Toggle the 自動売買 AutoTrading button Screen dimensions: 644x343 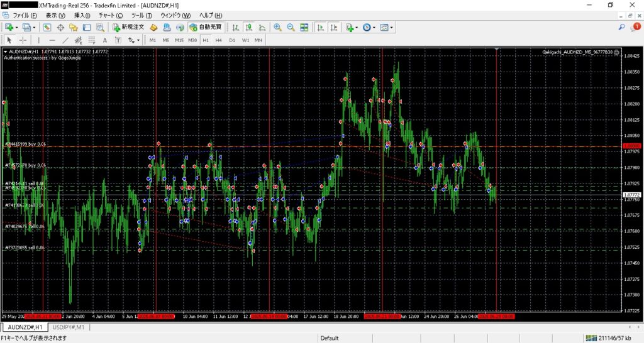tap(206, 28)
